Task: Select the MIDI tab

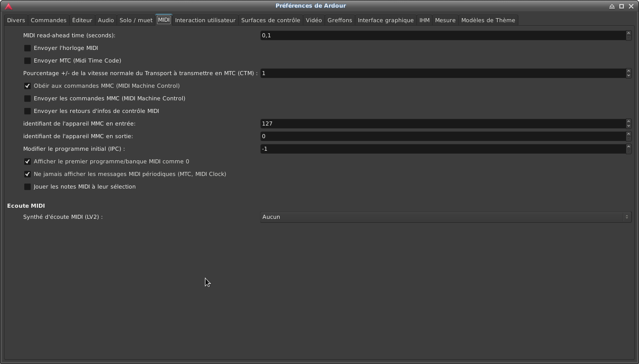Action: tap(164, 20)
